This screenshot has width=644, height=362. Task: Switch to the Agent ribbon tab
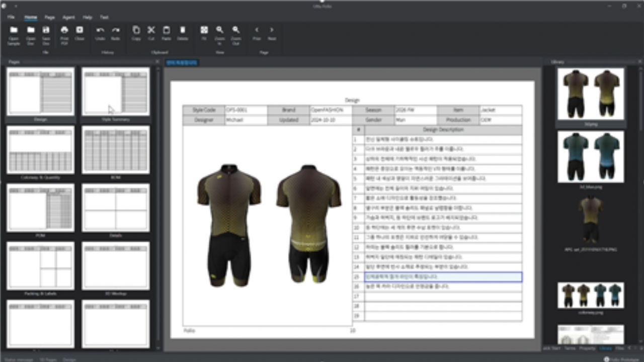(68, 17)
